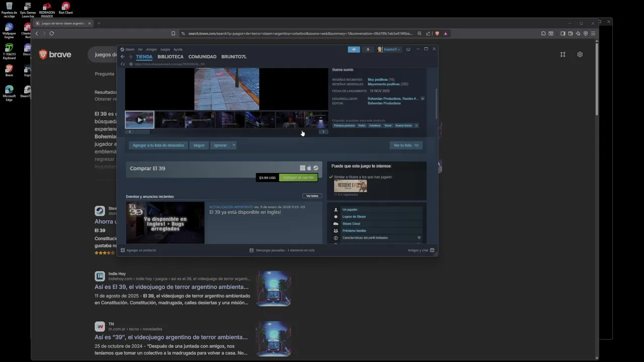Expand the developer list plus button
This screenshot has height=362, width=644.
422,99
